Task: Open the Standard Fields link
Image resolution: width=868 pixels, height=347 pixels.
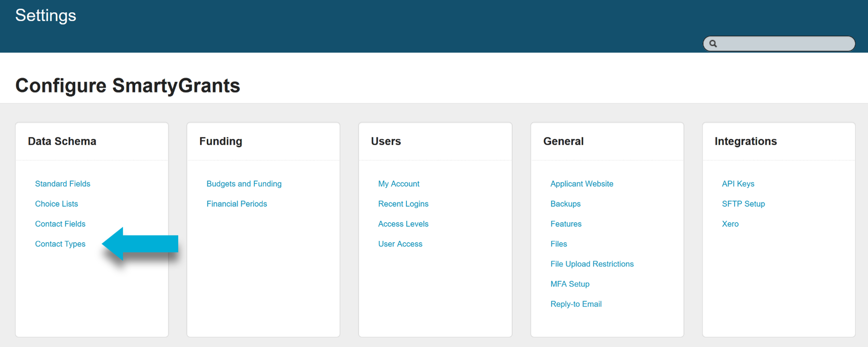Action: (x=63, y=184)
